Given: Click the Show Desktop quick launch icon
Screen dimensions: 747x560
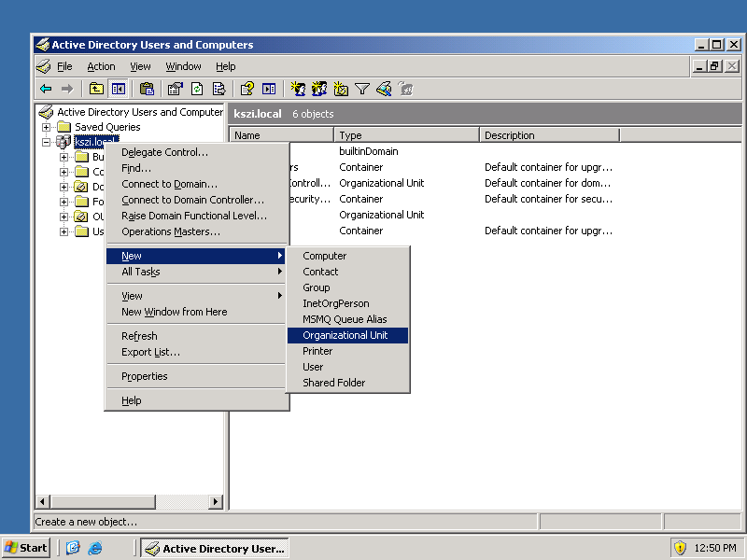Looking at the screenshot, I should pos(73,548).
